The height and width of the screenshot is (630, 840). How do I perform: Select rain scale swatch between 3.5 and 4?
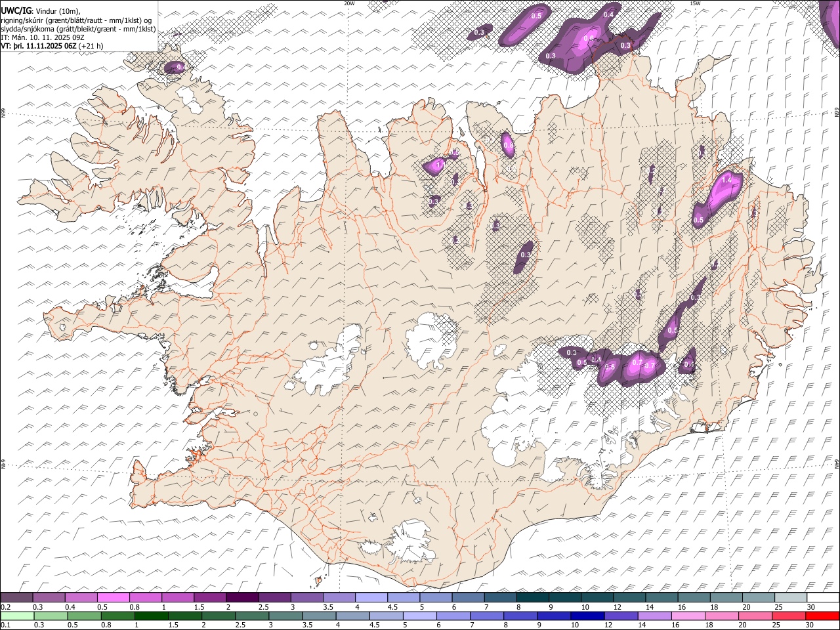pyautogui.click(x=319, y=616)
